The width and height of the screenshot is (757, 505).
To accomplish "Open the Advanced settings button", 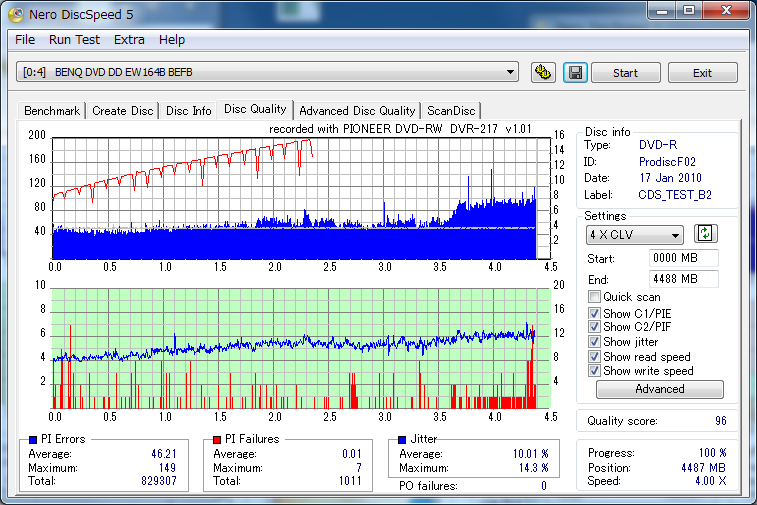I will (x=659, y=389).
